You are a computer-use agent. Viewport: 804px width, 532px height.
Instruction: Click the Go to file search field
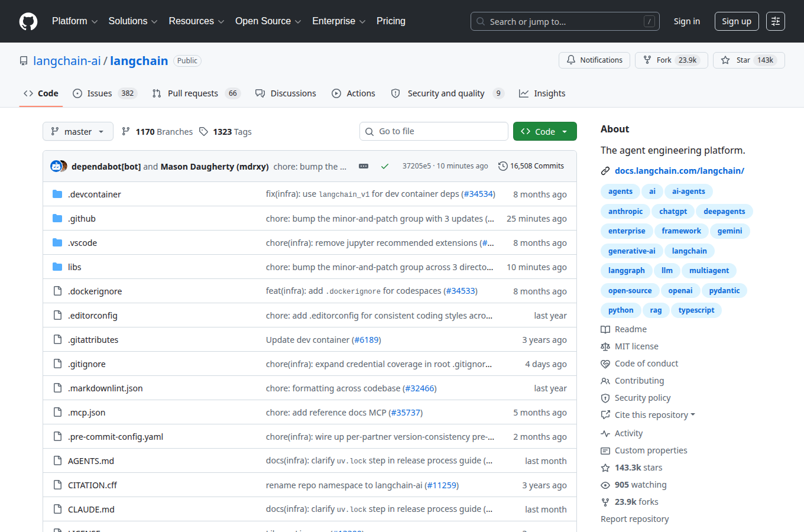tap(434, 131)
